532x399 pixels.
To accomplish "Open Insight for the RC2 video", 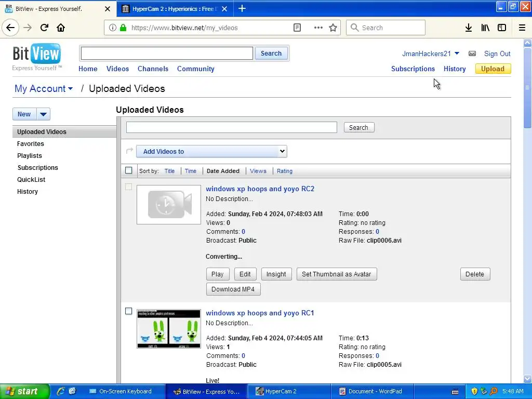I will coord(276,274).
